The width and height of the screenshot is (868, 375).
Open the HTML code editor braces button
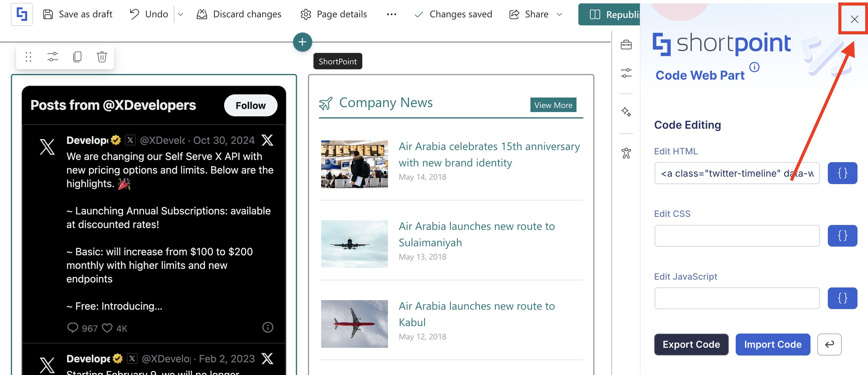842,173
